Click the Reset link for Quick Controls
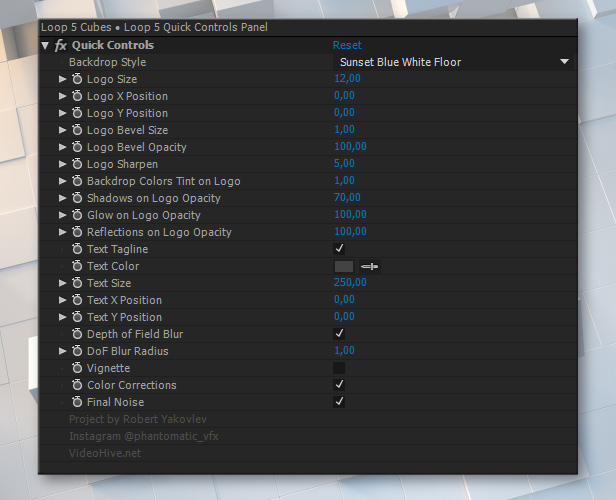The image size is (616, 500). 347,45
